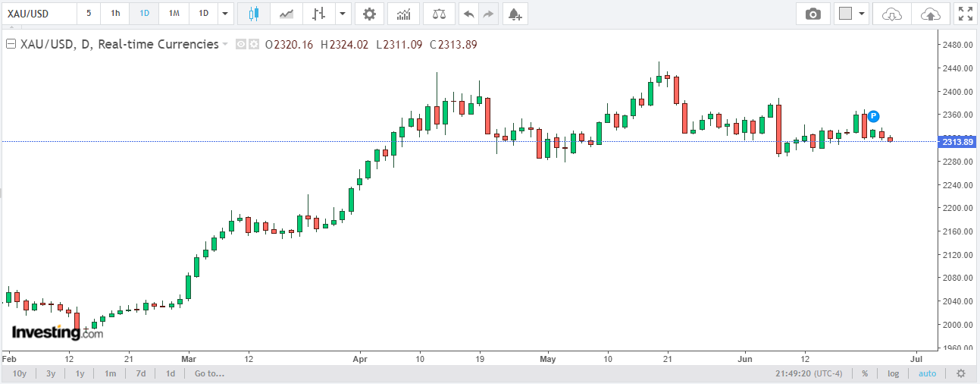980x384 pixels.
Task: Select the candlestick chart style
Action: [253, 14]
